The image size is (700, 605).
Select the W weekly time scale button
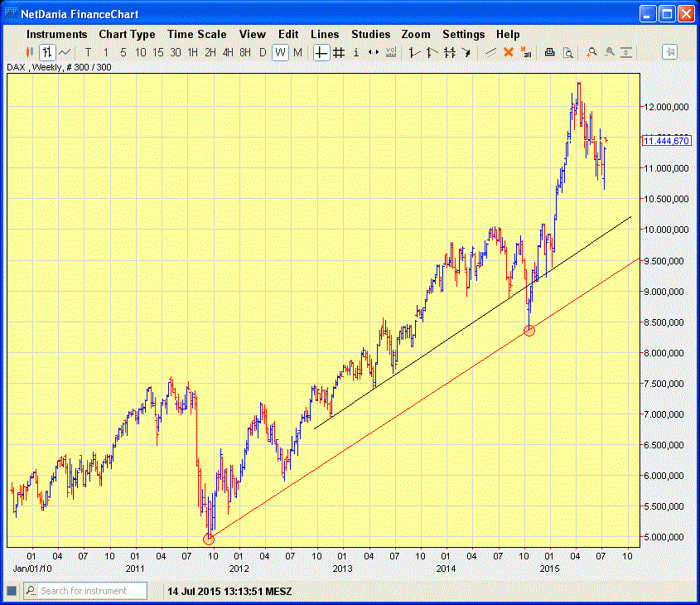[x=280, y=52]
